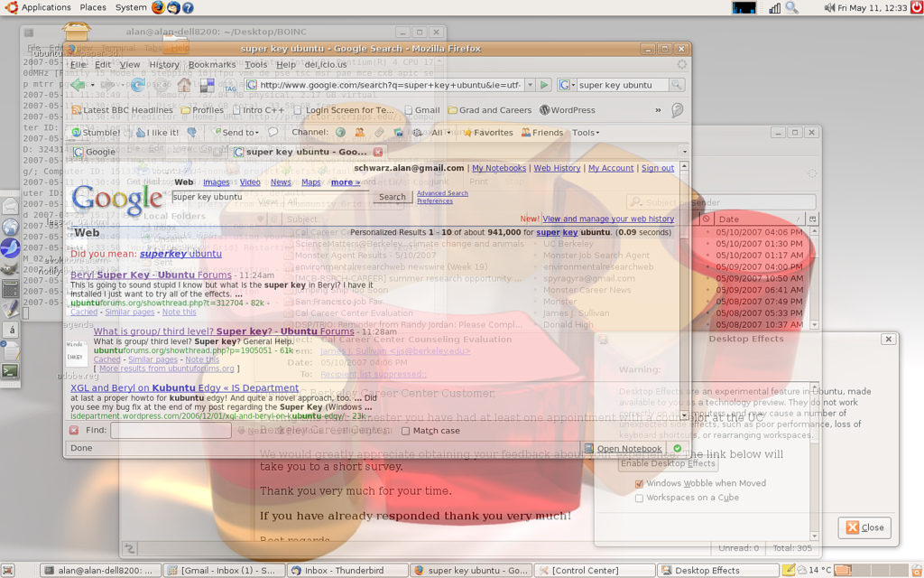The image size is (924, 578).
Task: Launch the globe web browser side icon
Action: click(10, 227)
